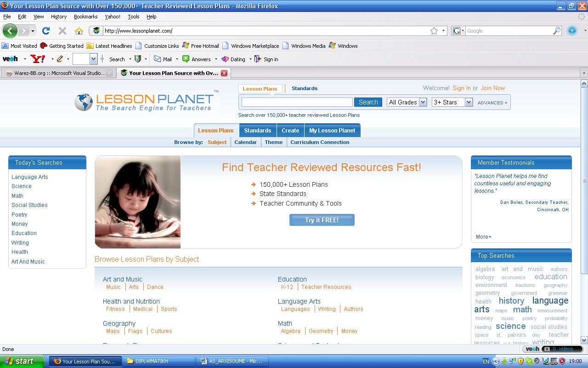Viewport: 588px width, 368px height.
Task: Open the Most Visited bookmarks folder
Action: (19, 46)
